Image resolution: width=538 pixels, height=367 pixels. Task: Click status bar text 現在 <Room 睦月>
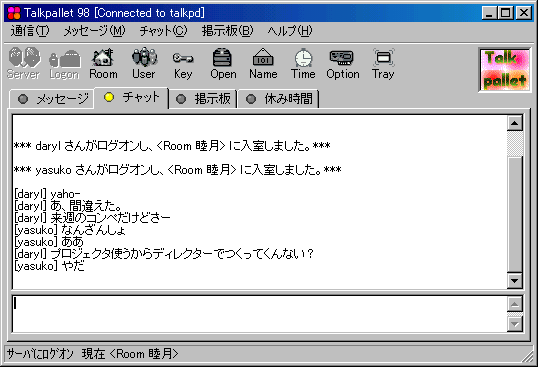(x=130, y=354)
